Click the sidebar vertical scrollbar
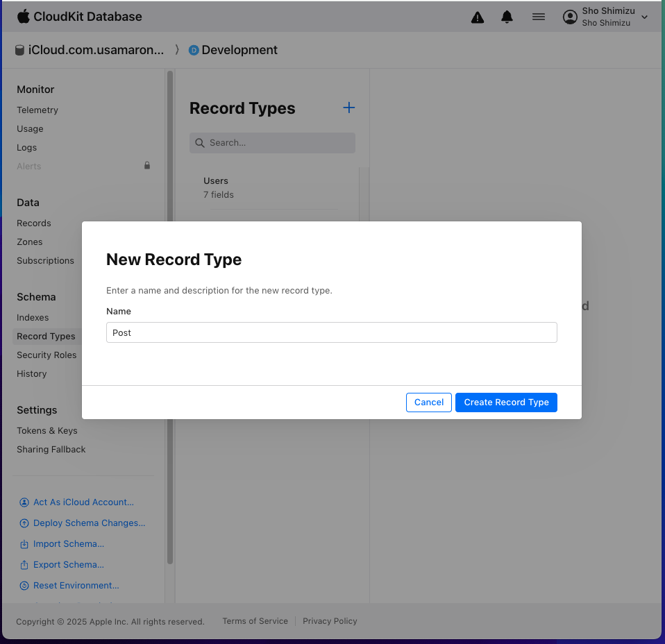665x644 pixels. pos(170,312)
